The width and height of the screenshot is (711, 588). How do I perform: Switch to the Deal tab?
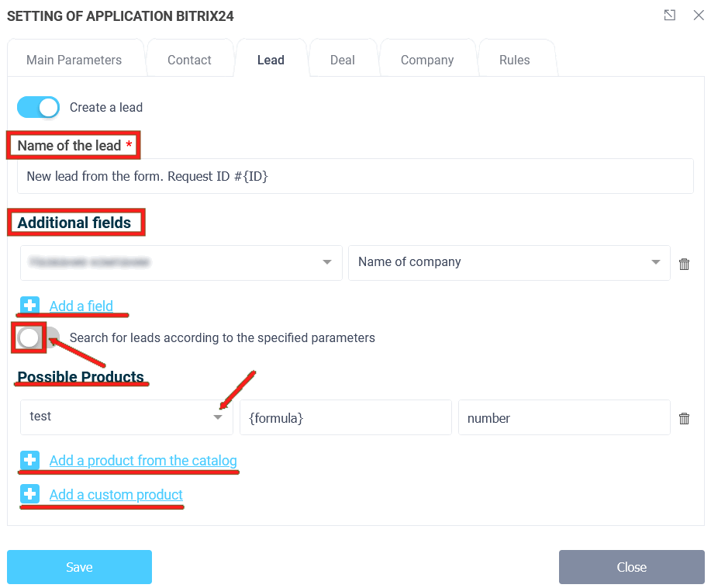[x=343, y=59]
